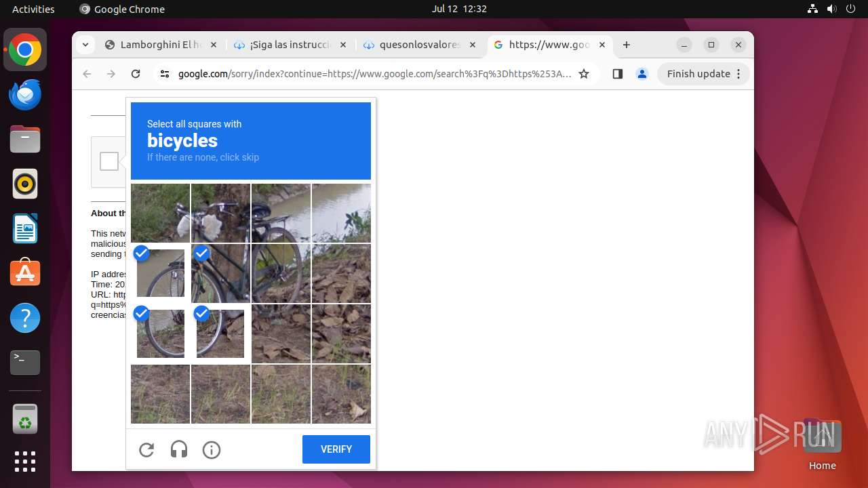Select the tile with rear bicycle rack by water

coord(281,213)
